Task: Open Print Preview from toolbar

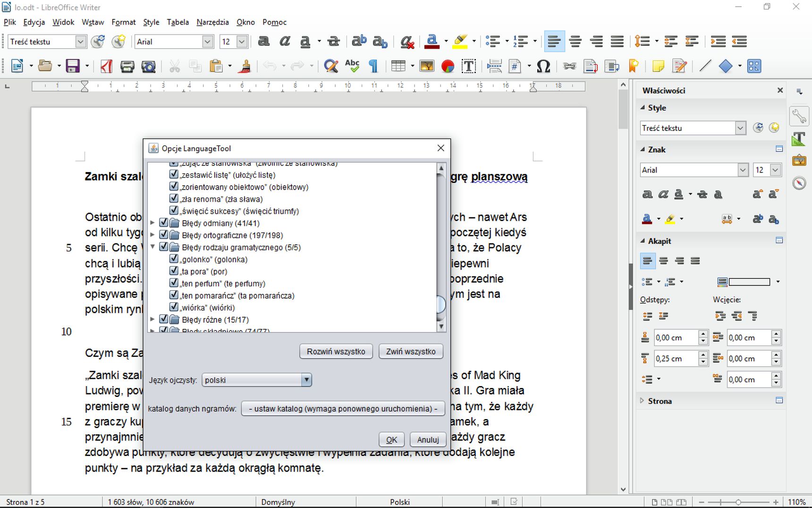Action: tap(149, 66)
